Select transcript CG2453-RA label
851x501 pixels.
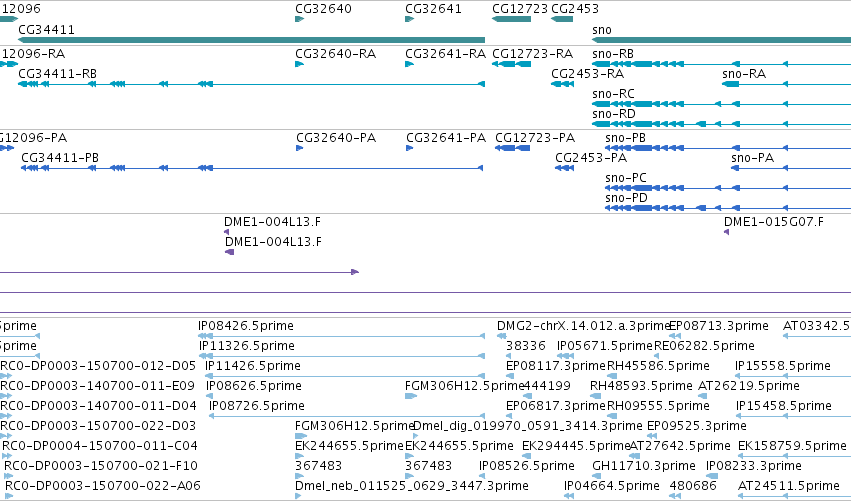point(587,74)
